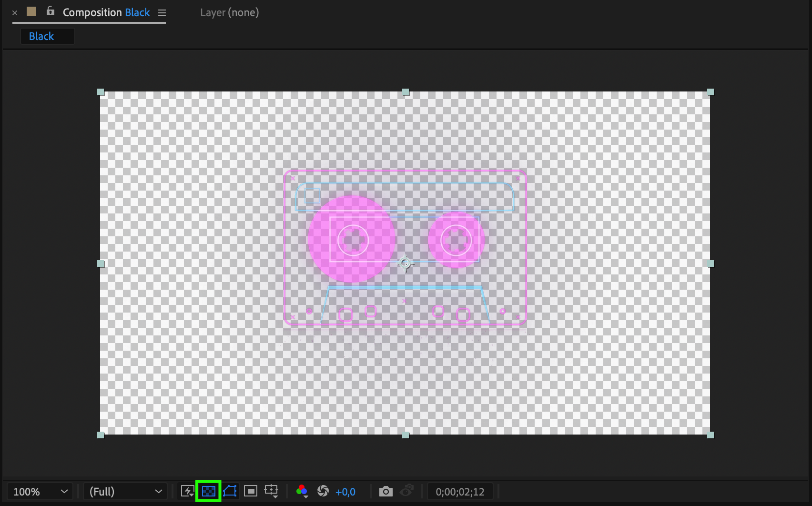Open the (Full) resolution dropdown
Image resolution: width=812 pixels, height=506 pixels.
(125, 492)
